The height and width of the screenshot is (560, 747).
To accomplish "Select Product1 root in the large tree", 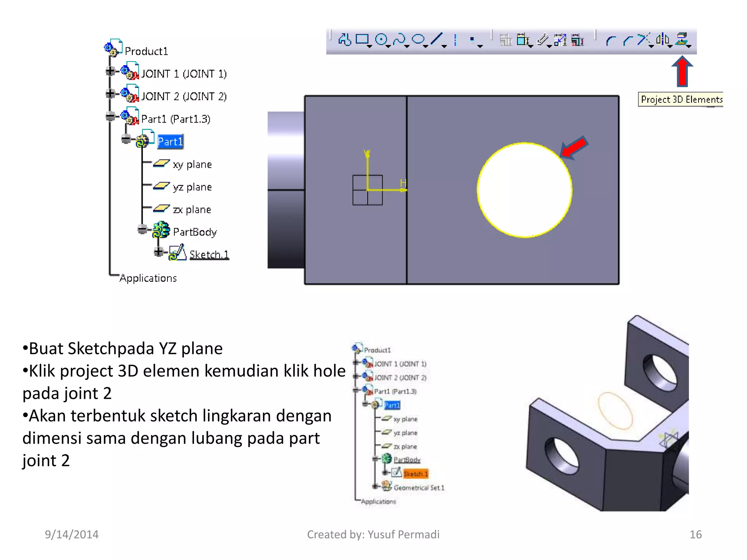I will 147,51.
